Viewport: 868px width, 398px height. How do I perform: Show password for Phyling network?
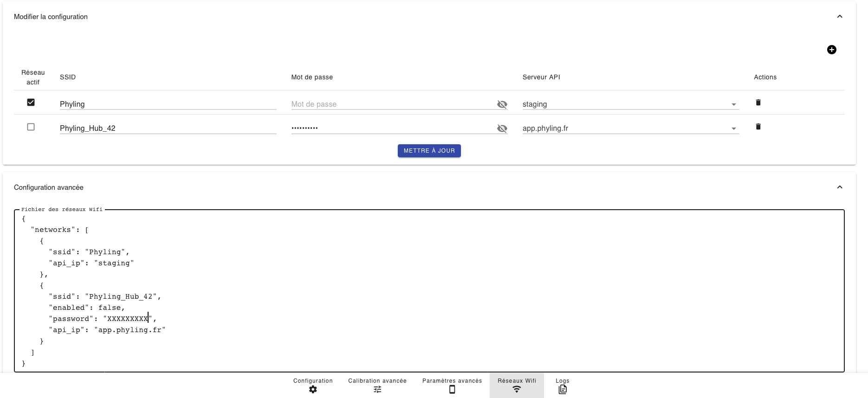[x=502, y=104]
